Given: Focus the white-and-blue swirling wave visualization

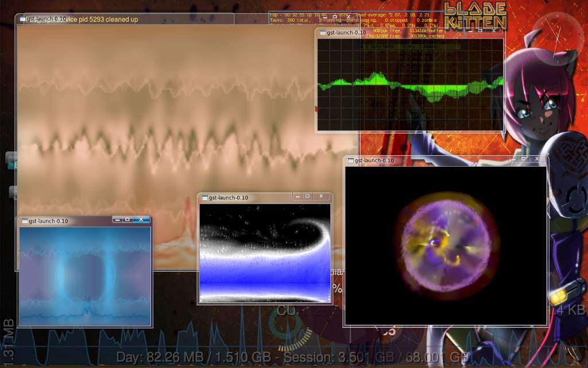Looking at the screenshot, I should pyautogui.click(x=265, y=253).
